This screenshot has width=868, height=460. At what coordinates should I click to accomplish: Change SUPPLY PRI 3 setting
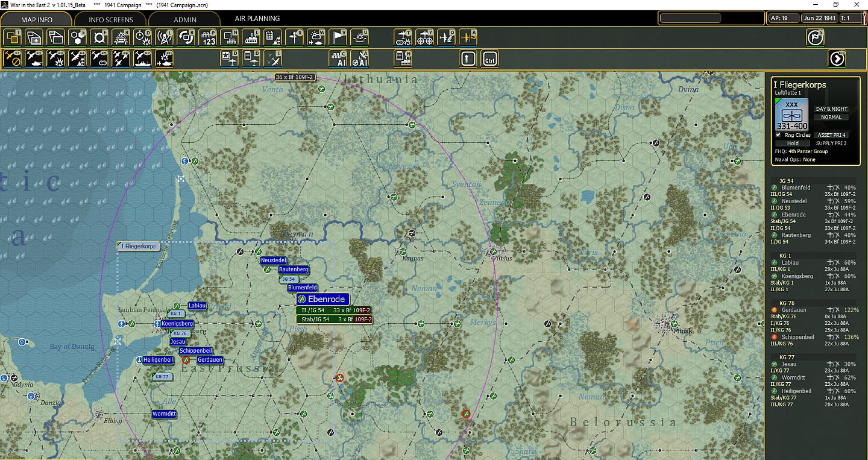point(831,143)
